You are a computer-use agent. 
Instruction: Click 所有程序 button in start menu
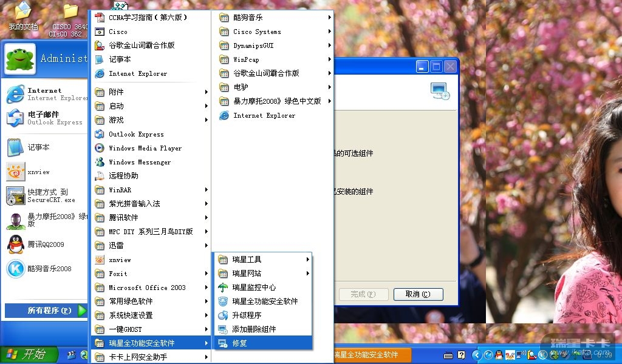click(46, 311)
